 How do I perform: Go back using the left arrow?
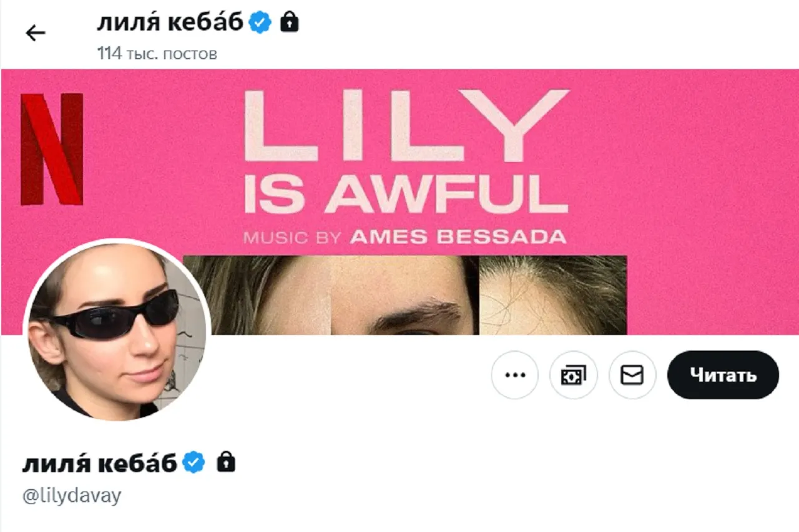pos(36,33)
